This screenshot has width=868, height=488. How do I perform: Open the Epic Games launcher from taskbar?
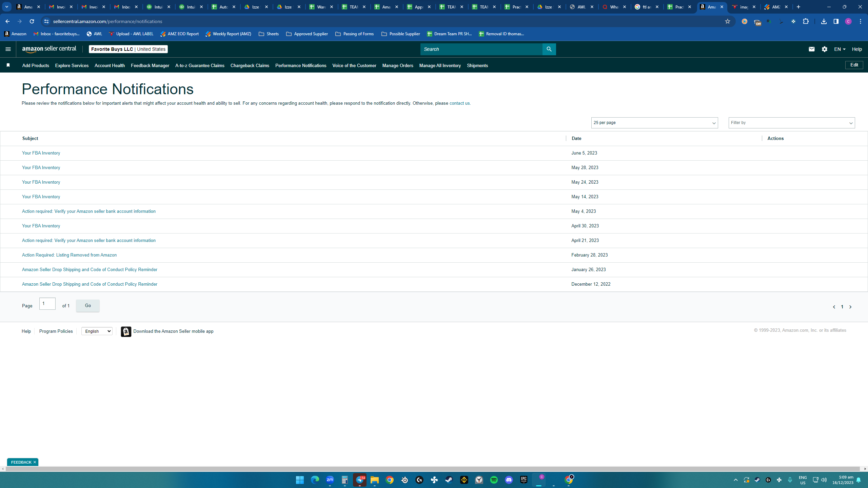tap(524, 480)
